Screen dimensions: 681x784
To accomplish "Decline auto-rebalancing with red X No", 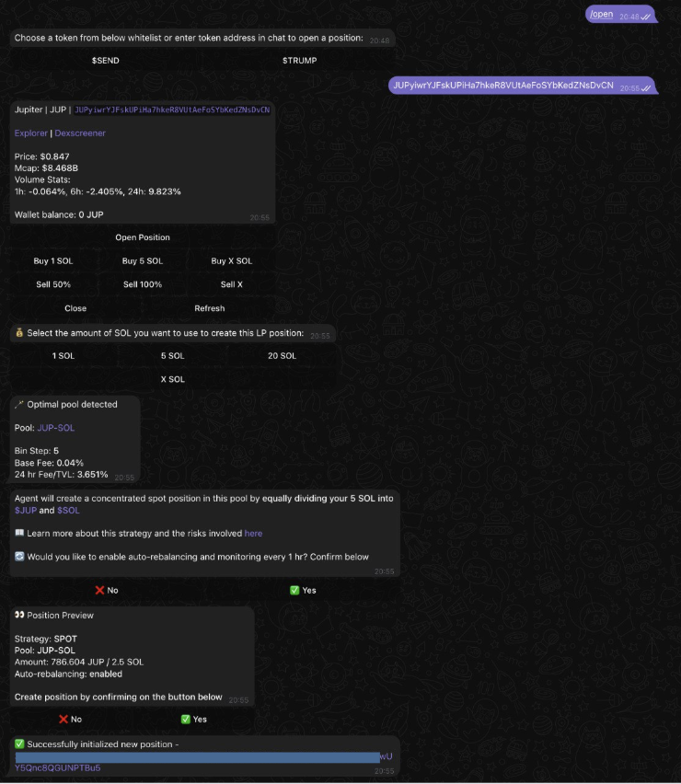I will [x=107, y=591].
